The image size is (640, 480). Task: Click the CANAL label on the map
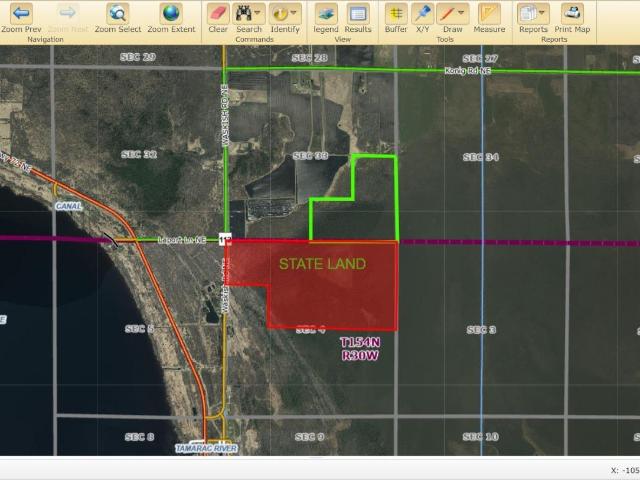(x=68, y=206)
